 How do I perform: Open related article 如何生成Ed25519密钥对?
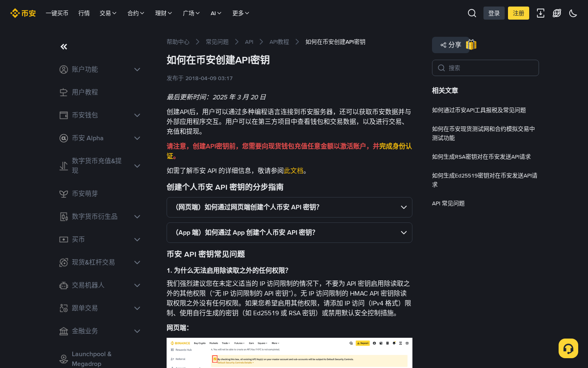coord(485,180)
